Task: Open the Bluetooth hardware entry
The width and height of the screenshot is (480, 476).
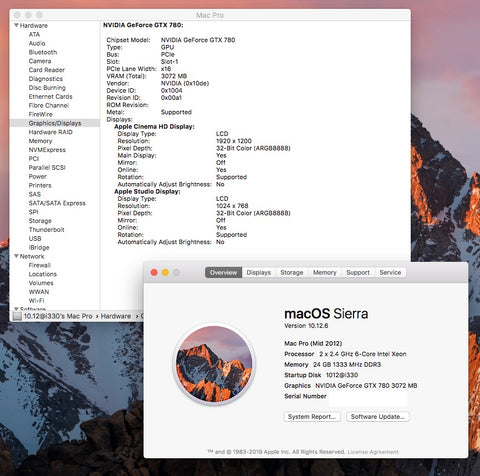Action: click(43, 52)
